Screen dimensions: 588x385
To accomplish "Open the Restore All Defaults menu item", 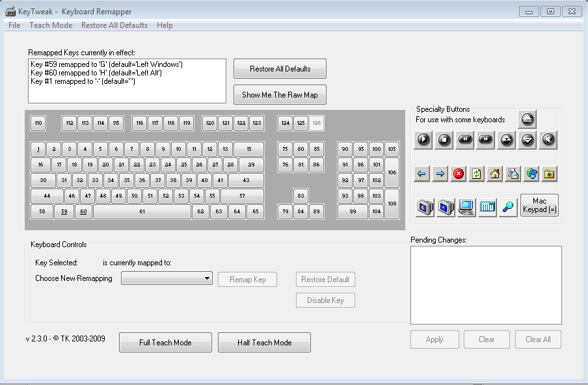I will click(114, 25).
